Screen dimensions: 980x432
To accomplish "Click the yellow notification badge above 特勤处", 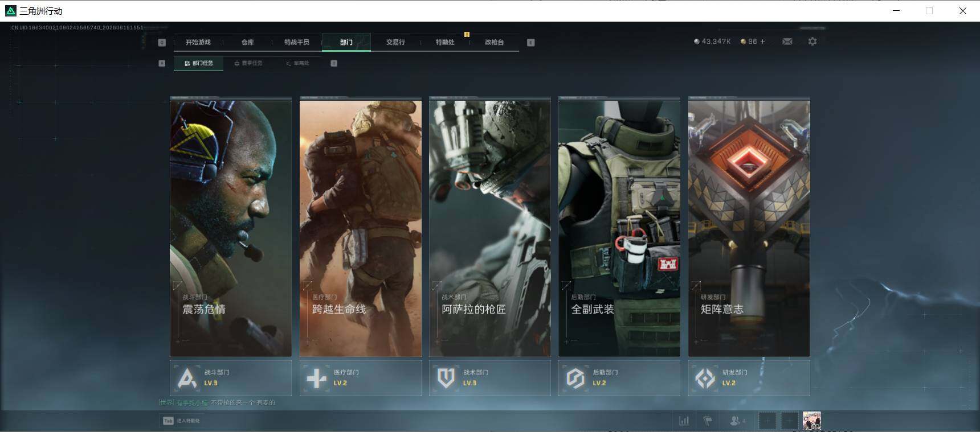I will (x=467, y=34).
